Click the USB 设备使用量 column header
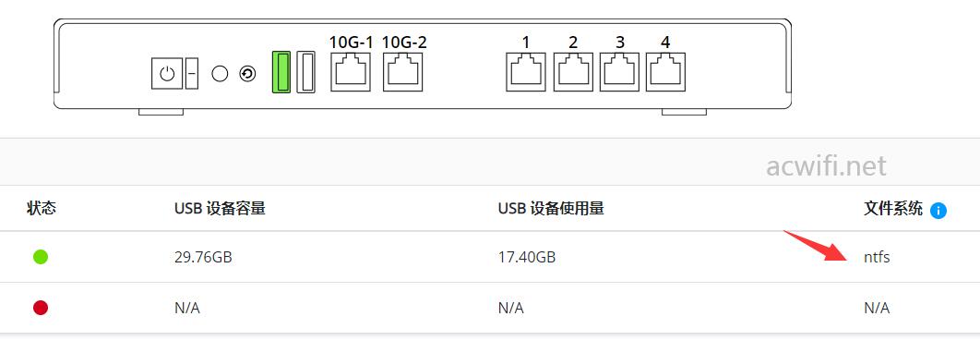 click(x=551, y=209)
